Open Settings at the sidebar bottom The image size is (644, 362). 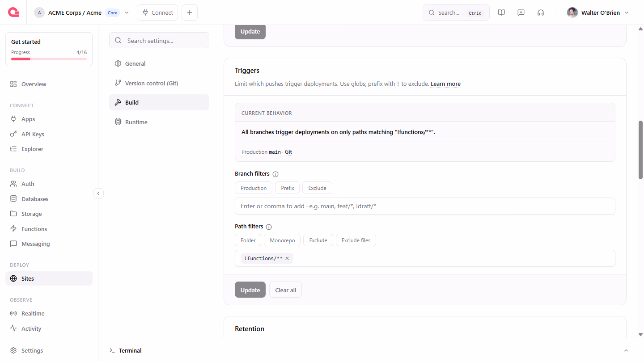[49, 350]
